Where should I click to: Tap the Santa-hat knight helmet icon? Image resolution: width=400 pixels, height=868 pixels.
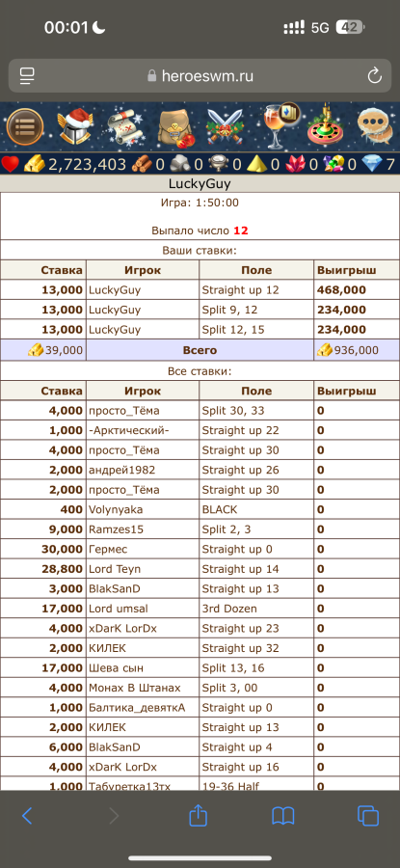pos(75,126)
